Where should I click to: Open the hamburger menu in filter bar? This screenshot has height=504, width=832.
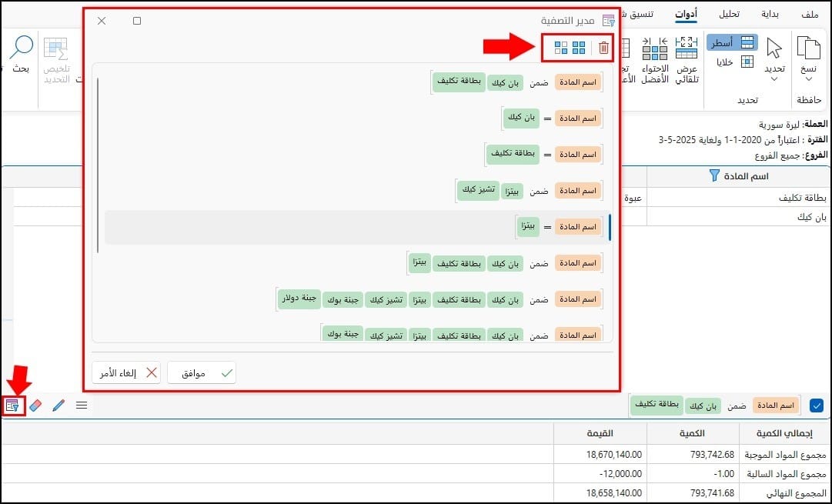[x=82, y=406]
